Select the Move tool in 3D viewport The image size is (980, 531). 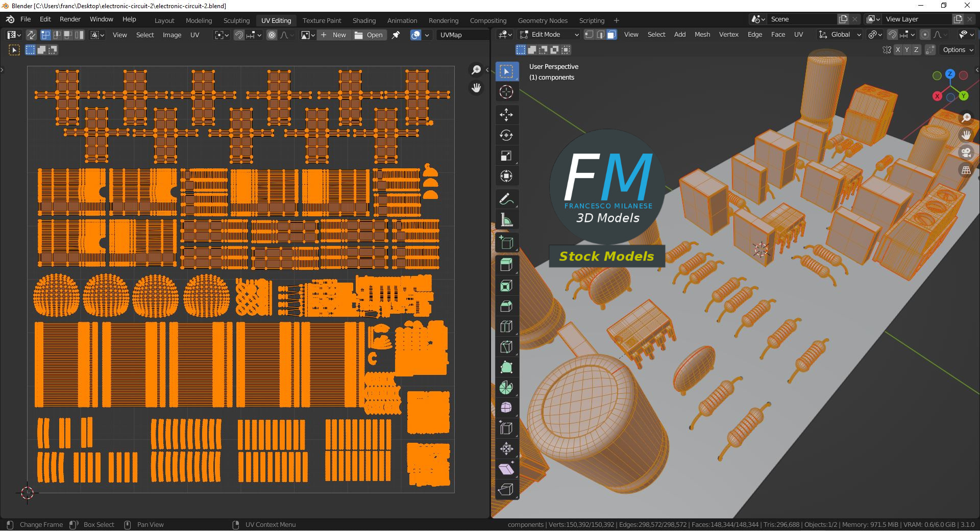(506, 114)
